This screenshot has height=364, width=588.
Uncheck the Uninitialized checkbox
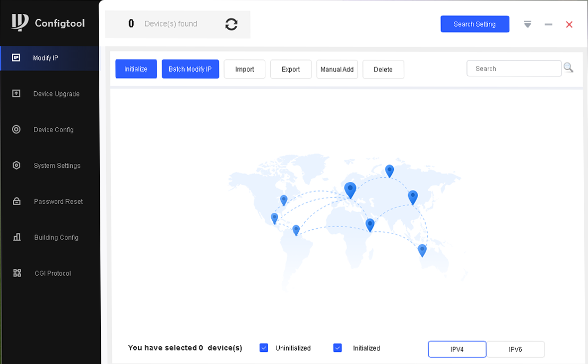point(264,348)
